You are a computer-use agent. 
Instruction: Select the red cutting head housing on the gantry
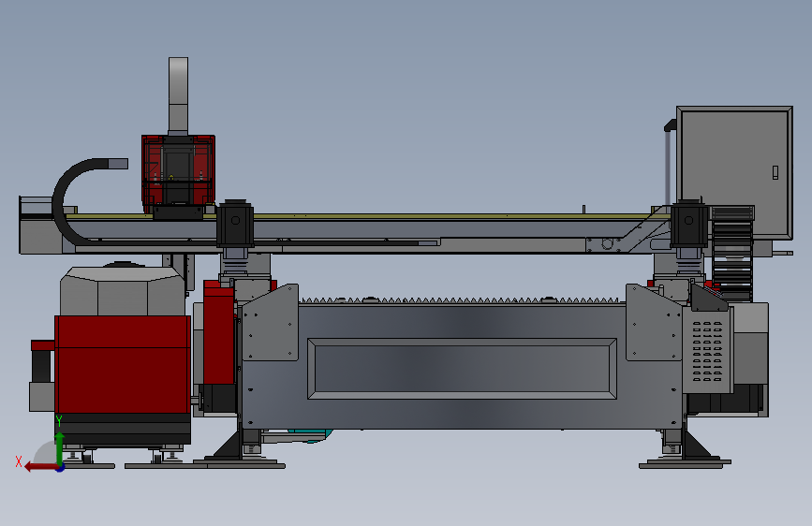(178, 173)
